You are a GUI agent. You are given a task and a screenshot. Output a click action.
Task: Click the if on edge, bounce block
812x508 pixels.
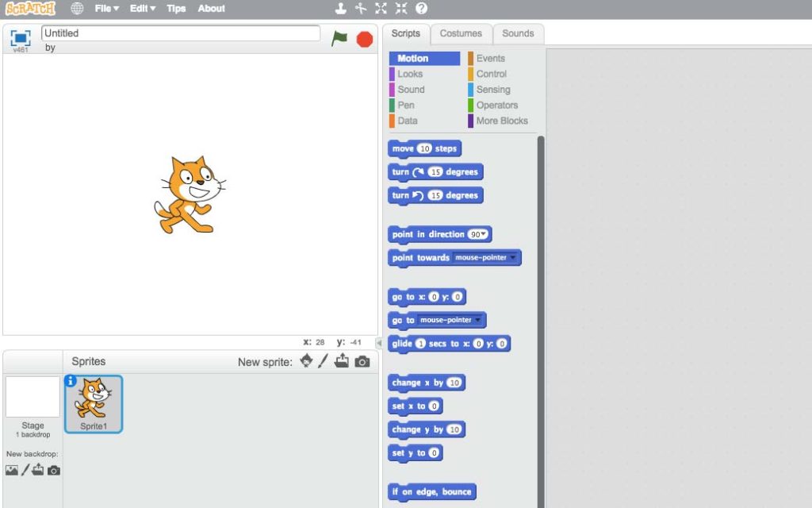432,492
